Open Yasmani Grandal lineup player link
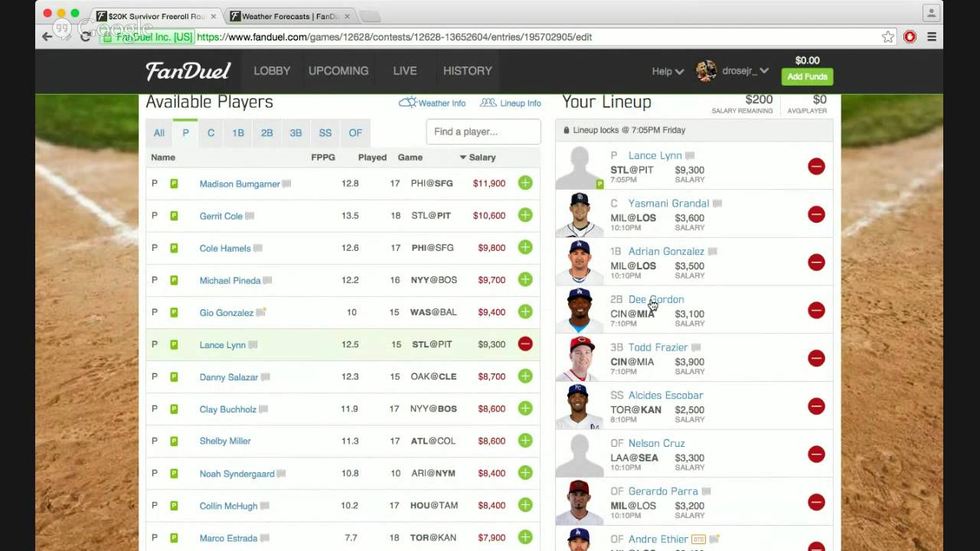 pos(668,204)
